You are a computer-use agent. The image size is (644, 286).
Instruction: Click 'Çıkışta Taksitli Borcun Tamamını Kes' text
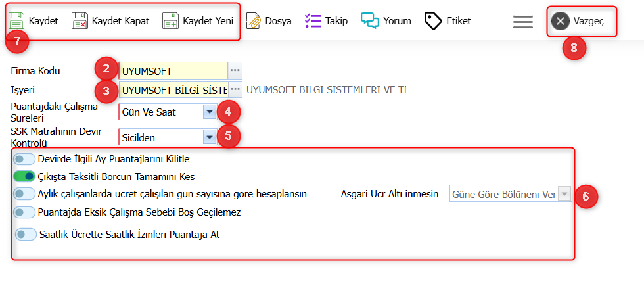pyautogui.click(x=116, y=177)
